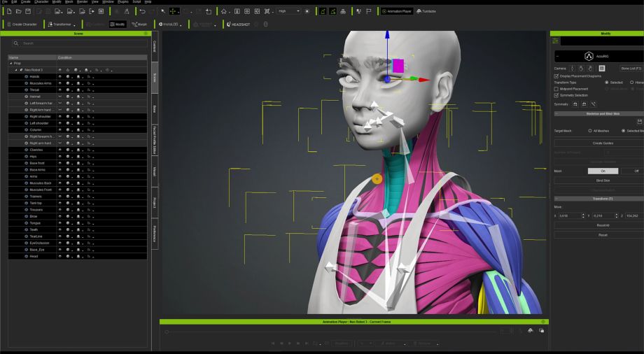The image size is (644, 354).
Task: Switch to the Facial Profile Editor side tab
Action: point(155,140)
